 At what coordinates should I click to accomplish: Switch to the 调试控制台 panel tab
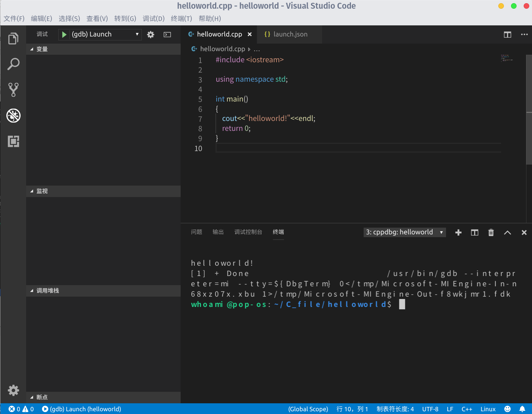248,232
